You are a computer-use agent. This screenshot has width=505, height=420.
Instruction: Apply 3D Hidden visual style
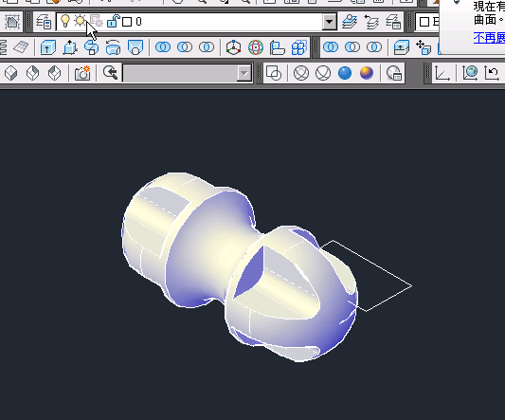pyautogui.click(x=323, y=73)
